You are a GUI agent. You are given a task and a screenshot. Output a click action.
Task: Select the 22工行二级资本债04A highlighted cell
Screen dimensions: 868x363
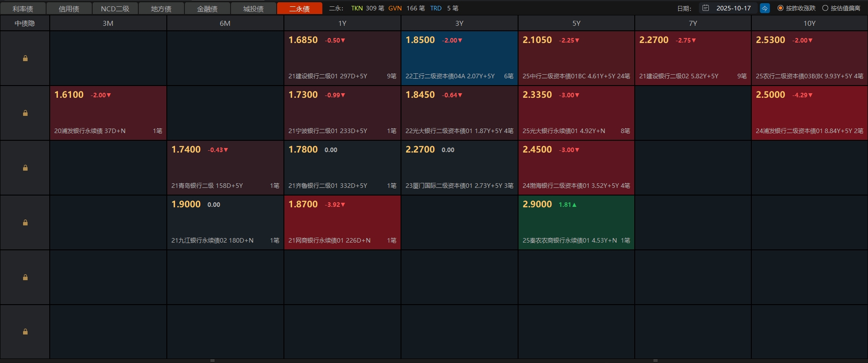pyautogui.click(x=459, y=58)
